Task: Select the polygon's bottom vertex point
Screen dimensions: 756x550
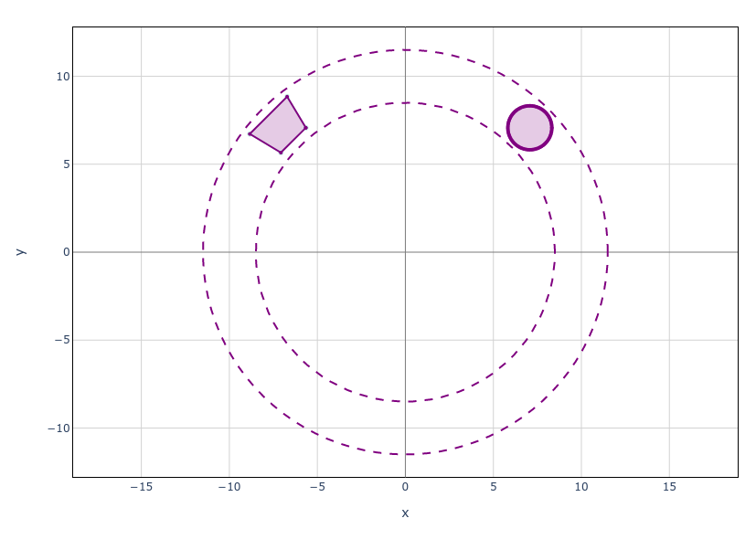Action: [281, 153]
